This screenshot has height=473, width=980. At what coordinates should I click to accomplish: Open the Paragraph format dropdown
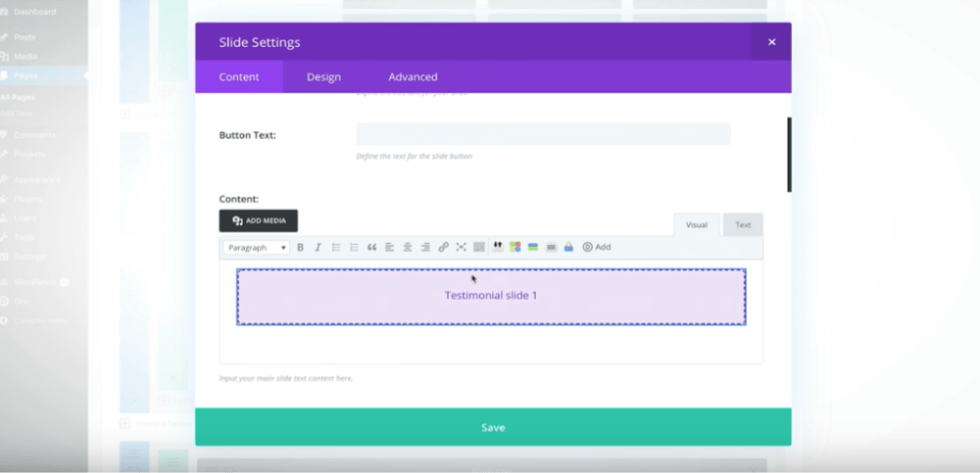coord(256,248)
